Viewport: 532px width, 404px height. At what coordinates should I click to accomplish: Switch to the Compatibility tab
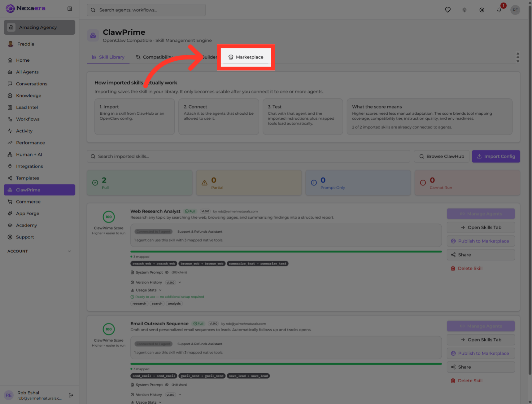[154, 57]
